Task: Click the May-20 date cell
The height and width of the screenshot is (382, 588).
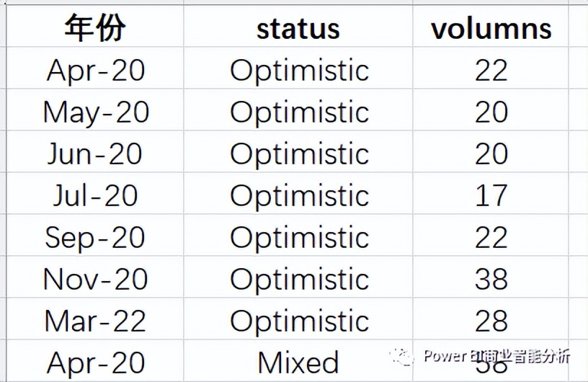Action: click(95, 110)
